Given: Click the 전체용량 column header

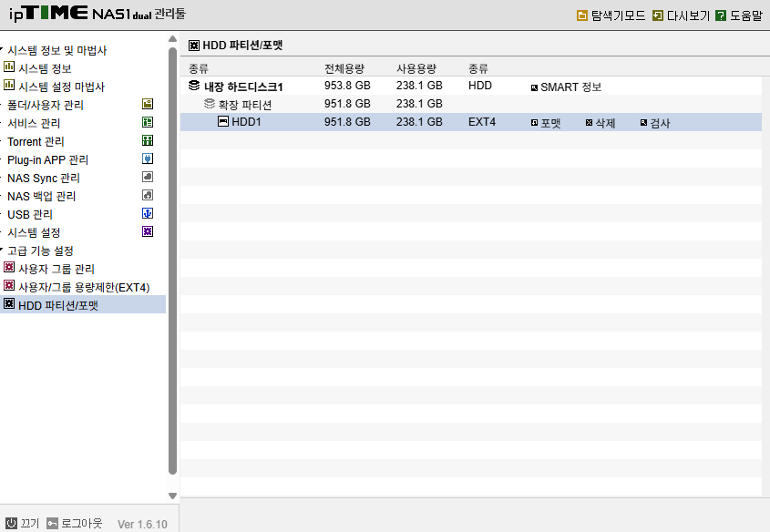Looking at the screenshot, I should [x=344, y=68].
